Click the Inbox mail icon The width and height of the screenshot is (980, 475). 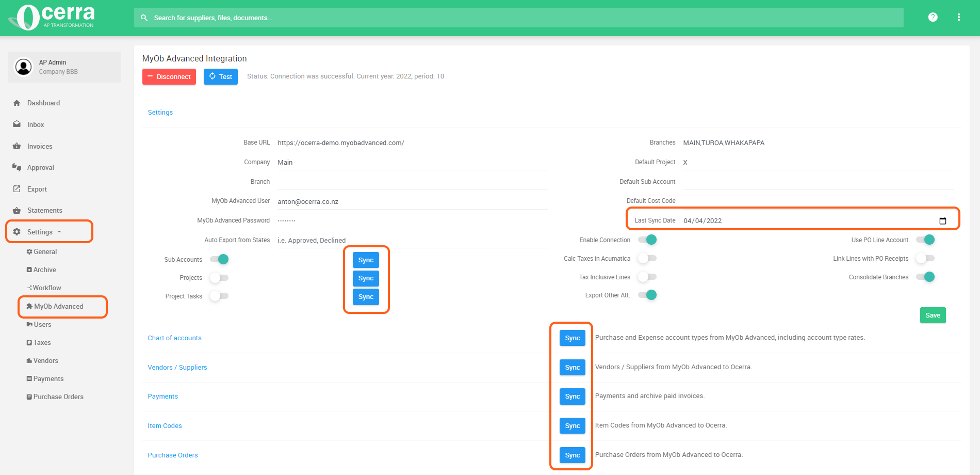pos(17,124)
